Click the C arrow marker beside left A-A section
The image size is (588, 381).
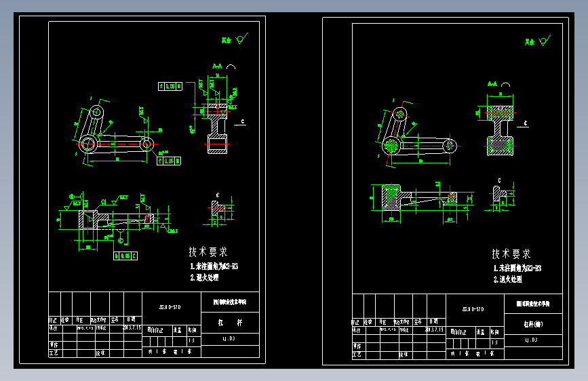click(x=240, y=122)
